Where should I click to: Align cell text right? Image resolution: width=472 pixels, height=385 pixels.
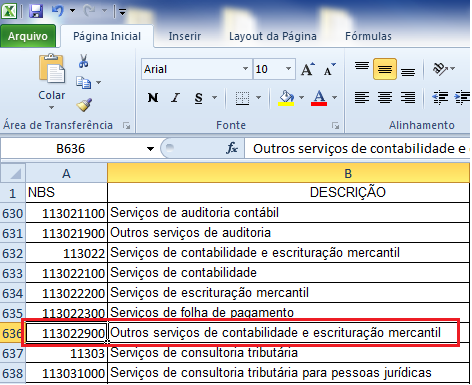click(x=408, y=98)
